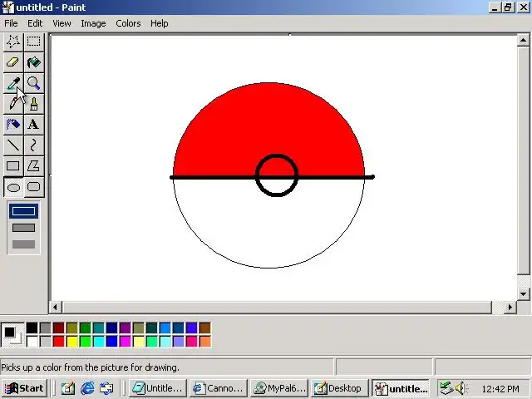The image size is (532, 399).
Task: Pick the bright blue palette swatch
Action: pos(111,342)
